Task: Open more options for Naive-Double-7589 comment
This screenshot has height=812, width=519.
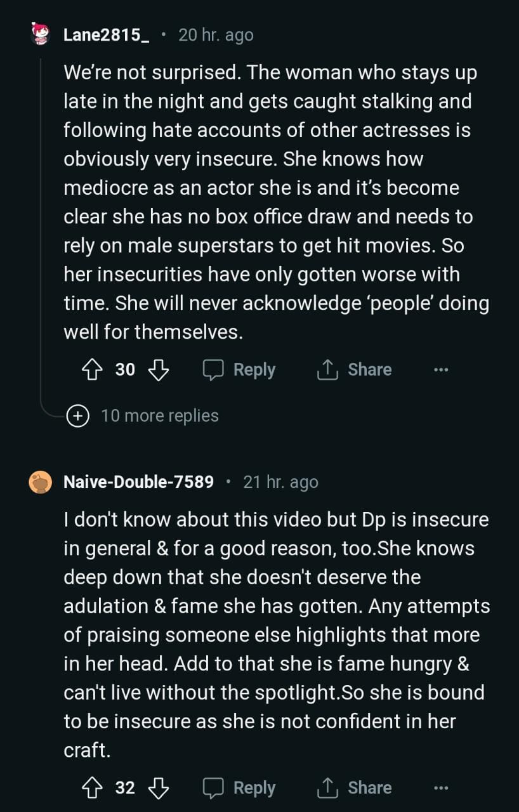Action: tap(441, 787)
